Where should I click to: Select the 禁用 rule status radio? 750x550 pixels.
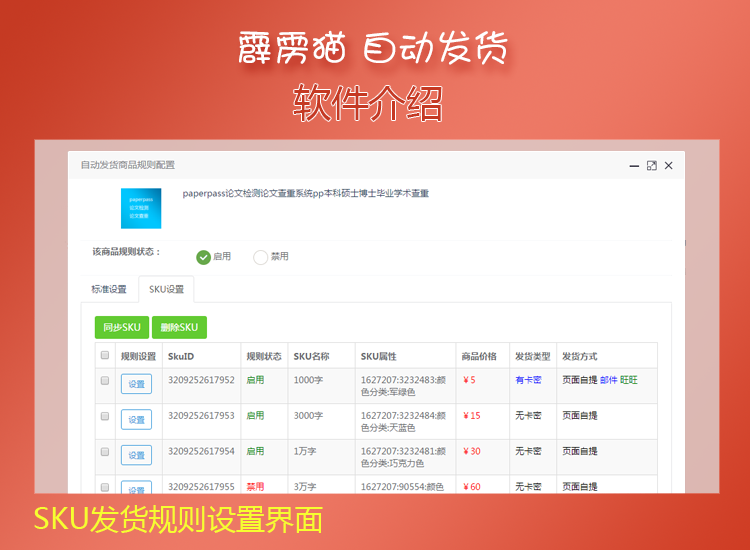point(260,257)
